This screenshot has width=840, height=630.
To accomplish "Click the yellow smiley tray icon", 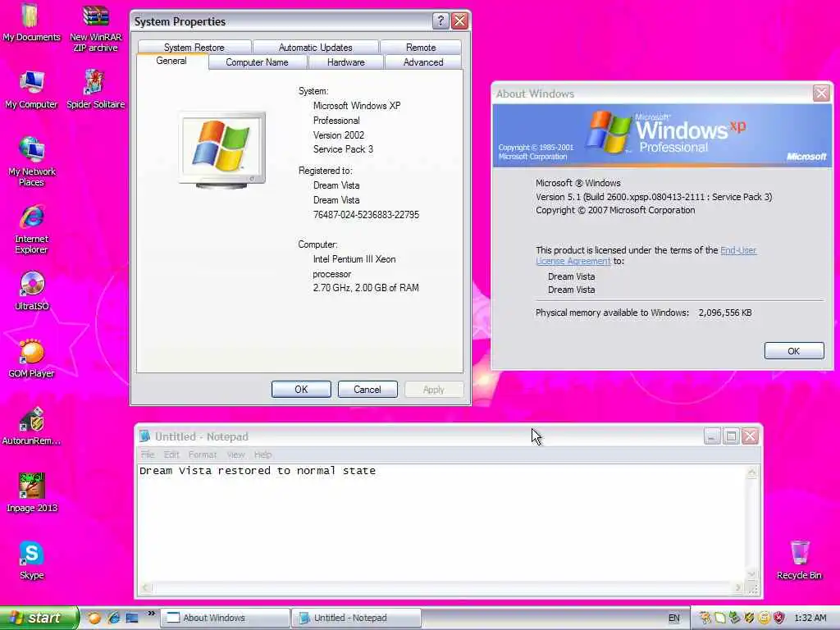I will 765,618.
